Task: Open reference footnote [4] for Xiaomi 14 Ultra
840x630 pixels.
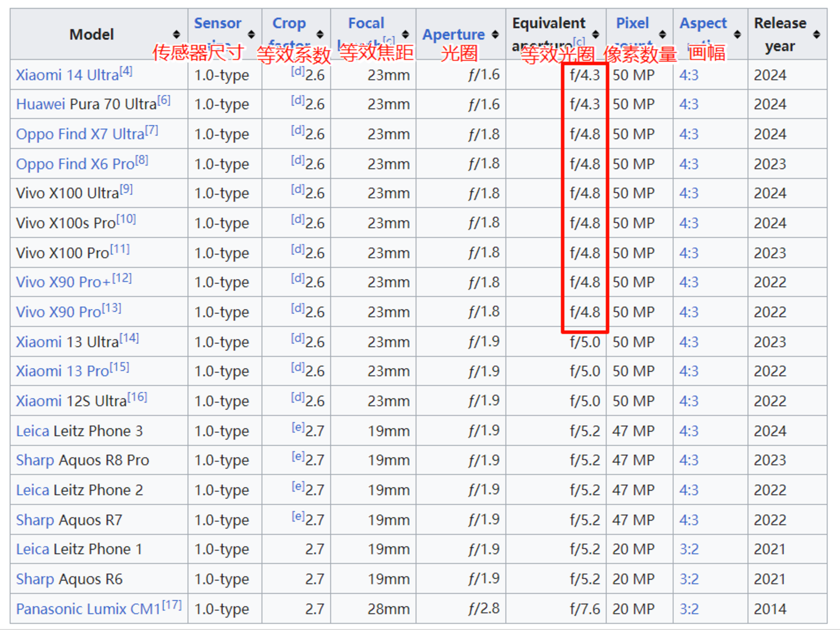Action: pos(126,71)
